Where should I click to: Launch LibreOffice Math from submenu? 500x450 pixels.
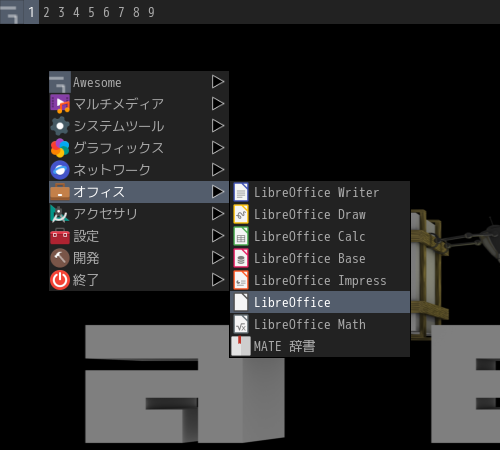click(x=320, y=324)
